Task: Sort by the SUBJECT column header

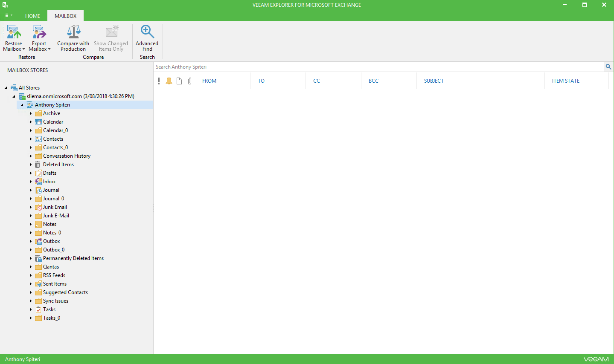Action: coord(434,81)
